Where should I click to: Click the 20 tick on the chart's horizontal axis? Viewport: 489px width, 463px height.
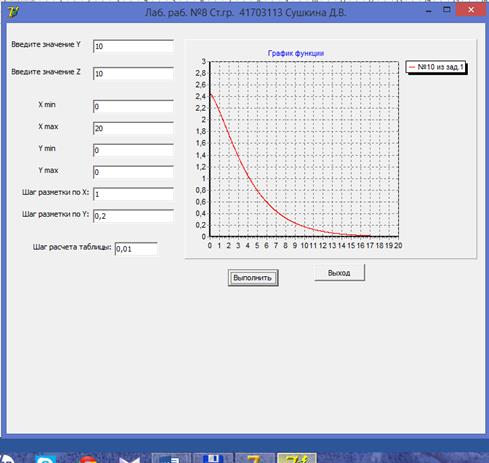click(398, 246)
